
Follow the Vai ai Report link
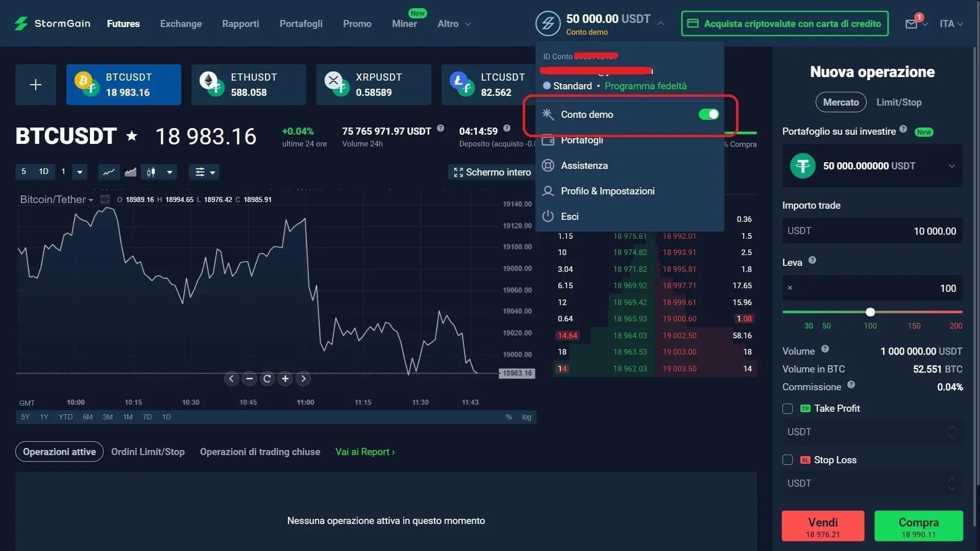[364, 452]
